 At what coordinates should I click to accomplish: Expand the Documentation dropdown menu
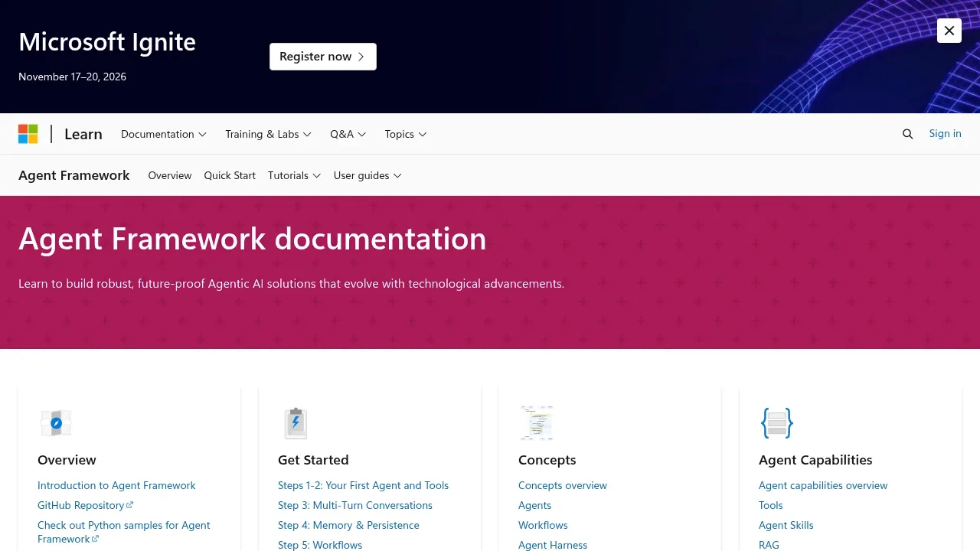tap(164, 134)
